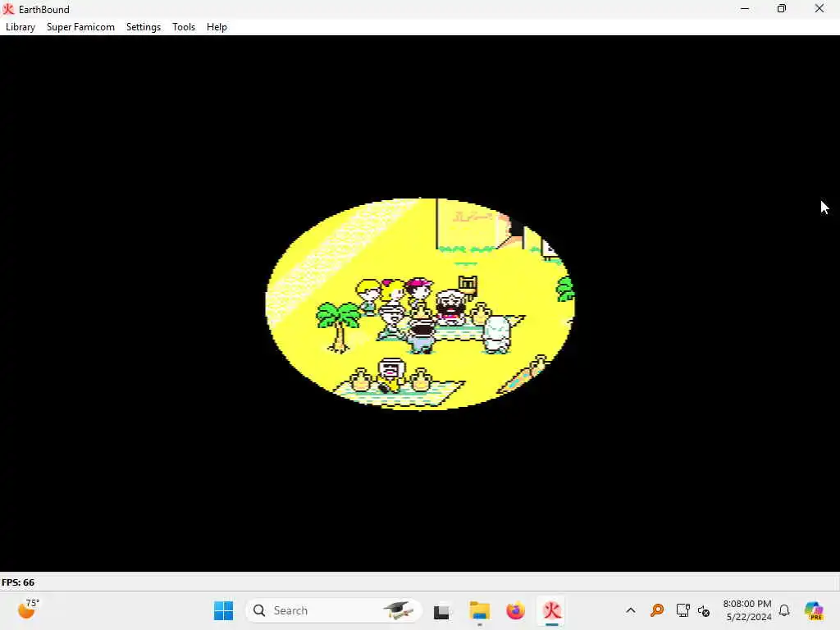
Task: Open File Explorer from the taskbar
Action: [479, 610]
